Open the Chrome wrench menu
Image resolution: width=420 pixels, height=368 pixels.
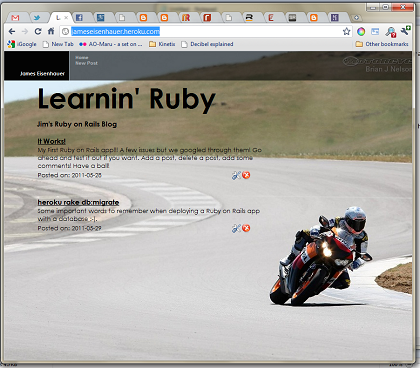(x=406, y=31)
